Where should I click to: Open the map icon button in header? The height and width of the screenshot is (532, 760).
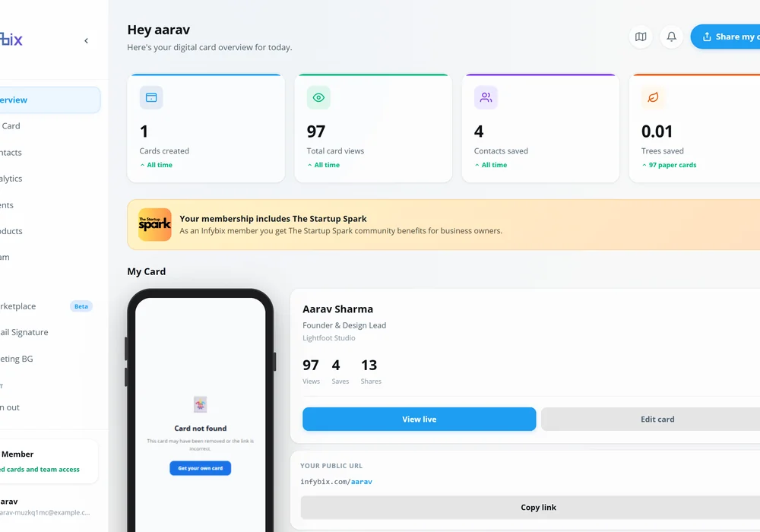tap(641, 36)
